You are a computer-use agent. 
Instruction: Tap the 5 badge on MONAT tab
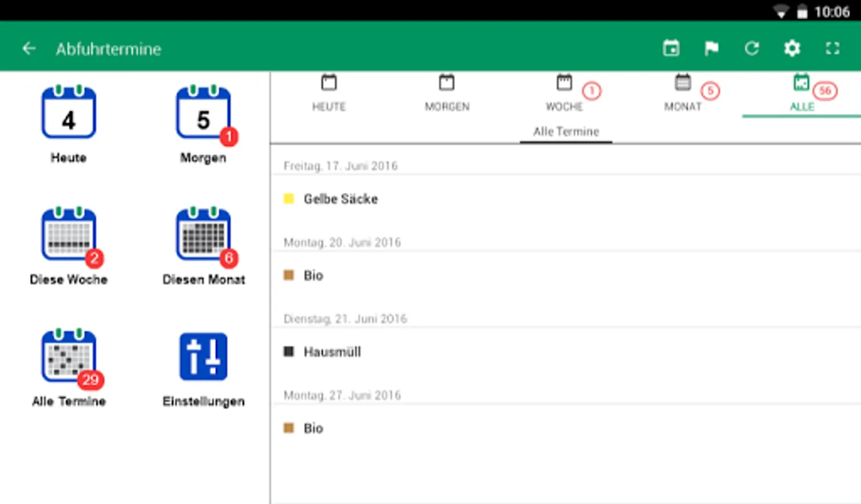[710, 91]
